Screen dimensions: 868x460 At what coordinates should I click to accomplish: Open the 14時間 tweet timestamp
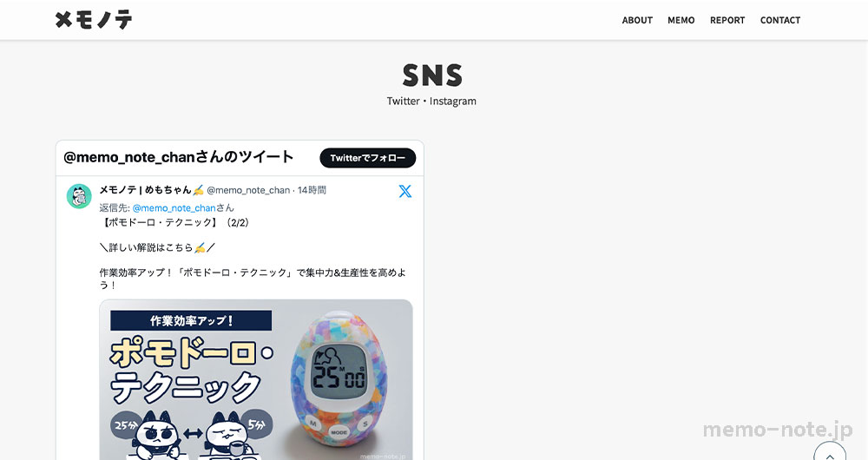click(312, 190)
